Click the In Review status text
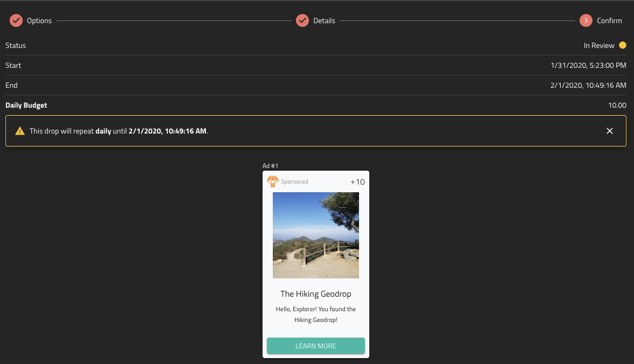 tap(599, 45)
